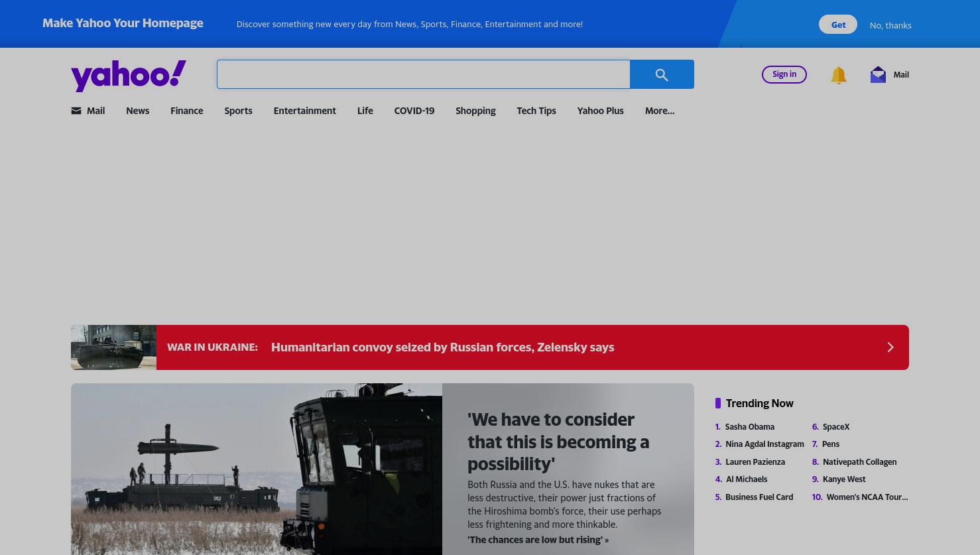Screen dimensions: 980x555
Task: Open notifications bell icon
Action: [x=838, y=75]
